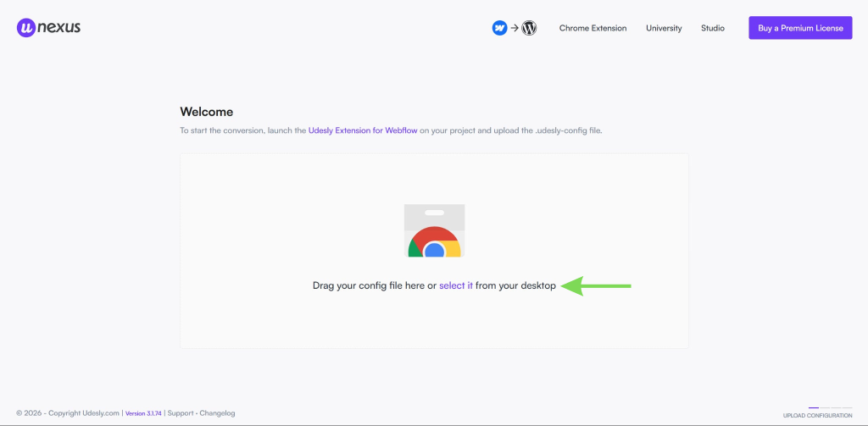Click the Webflow logo icon in header
Screen dimensions: 868x426
pos(500,28)
